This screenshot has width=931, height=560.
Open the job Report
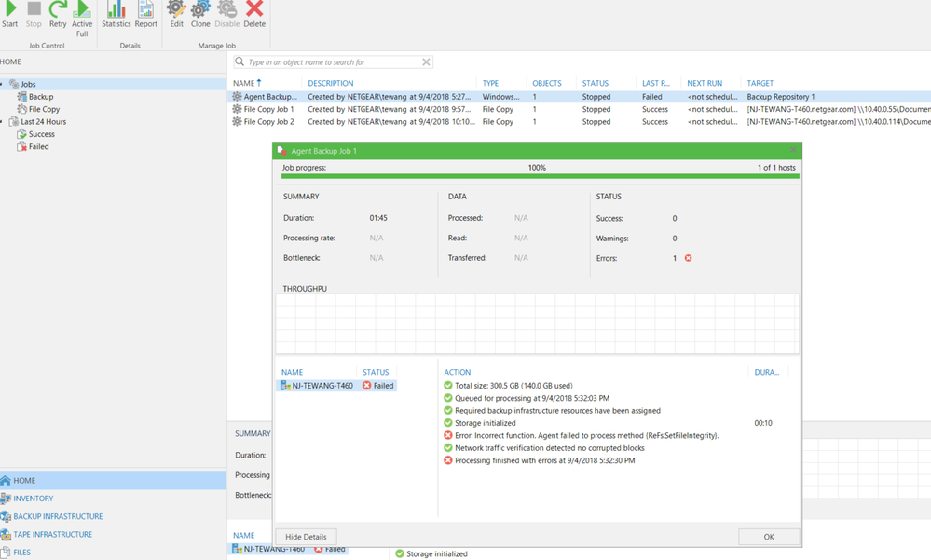pyautogui.click(x=146, y=15)
